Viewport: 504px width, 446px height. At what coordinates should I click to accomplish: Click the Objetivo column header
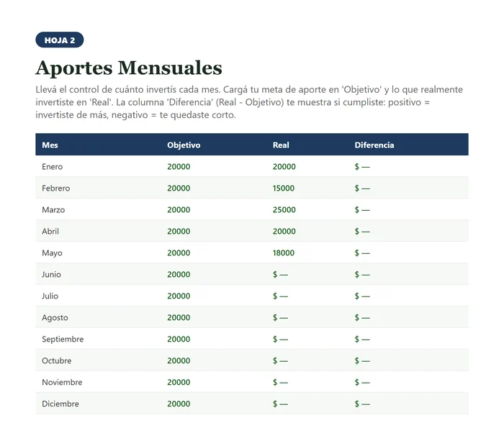(x=184, y=145)
